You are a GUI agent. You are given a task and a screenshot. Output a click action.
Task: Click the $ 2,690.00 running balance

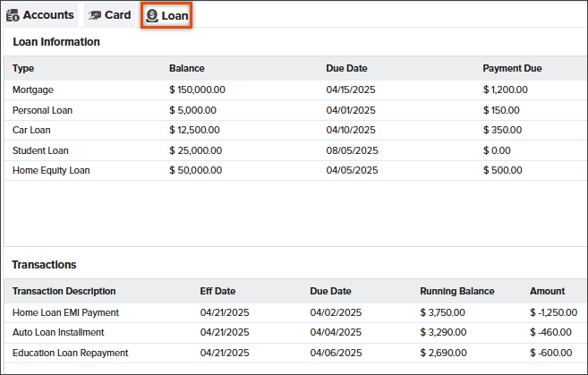[443, 353]
